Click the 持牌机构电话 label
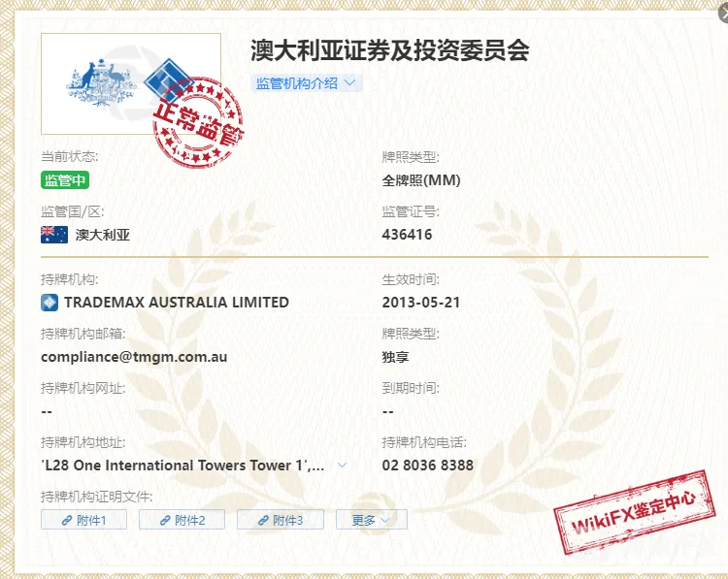Image resolution: width=728 pixels, height=579 pixels. (x=424, y=442)
